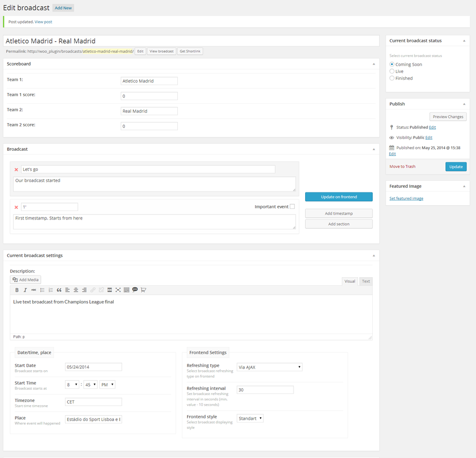Click the Add Media button
Viewport: 476px width, 458px height.
pyautogui.click(x=25, y=280)
